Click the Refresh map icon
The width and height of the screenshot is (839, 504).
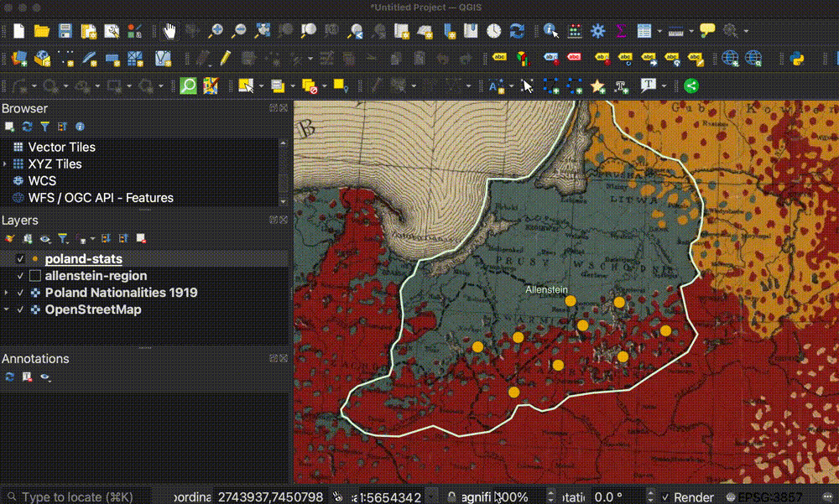pyautogui.click(x=517, y=31)
